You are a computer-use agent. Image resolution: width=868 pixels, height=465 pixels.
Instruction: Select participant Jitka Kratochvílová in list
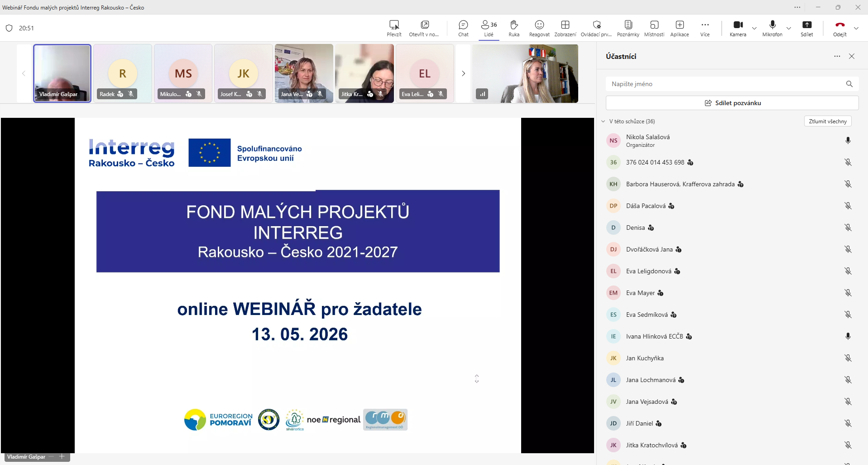(732, 445)
